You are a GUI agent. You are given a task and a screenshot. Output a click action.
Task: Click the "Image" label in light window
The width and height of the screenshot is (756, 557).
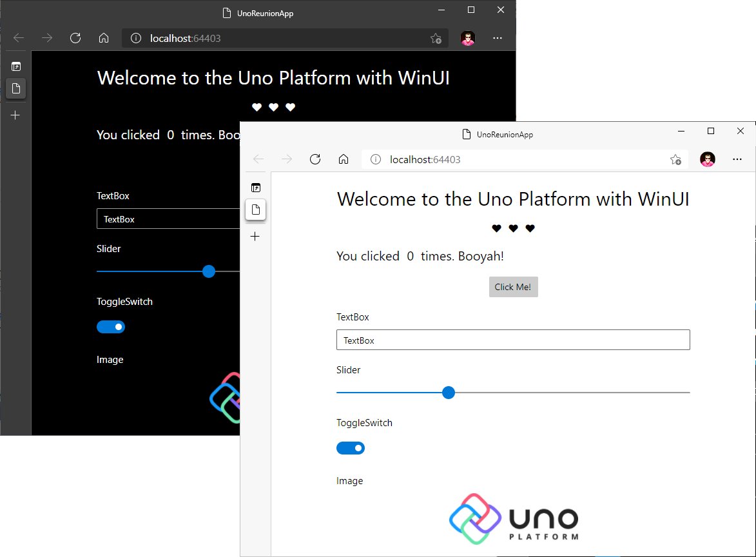coord(349,481)
